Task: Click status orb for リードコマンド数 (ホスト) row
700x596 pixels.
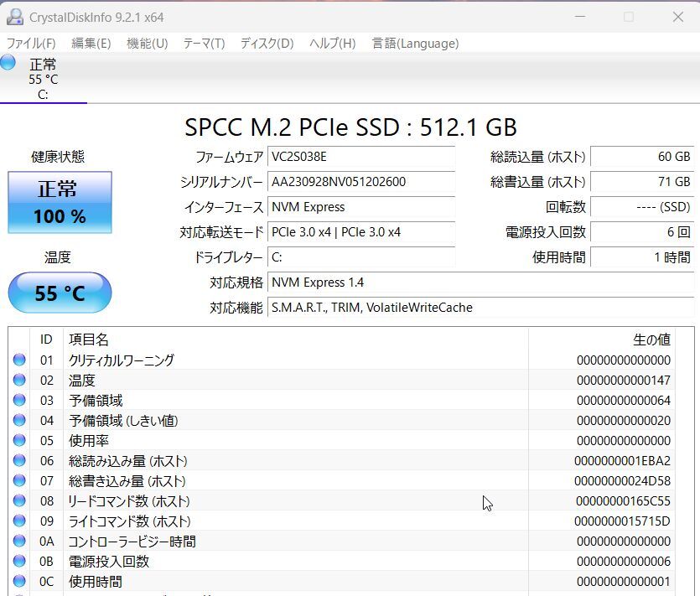Action: click(x=19, y=501)
